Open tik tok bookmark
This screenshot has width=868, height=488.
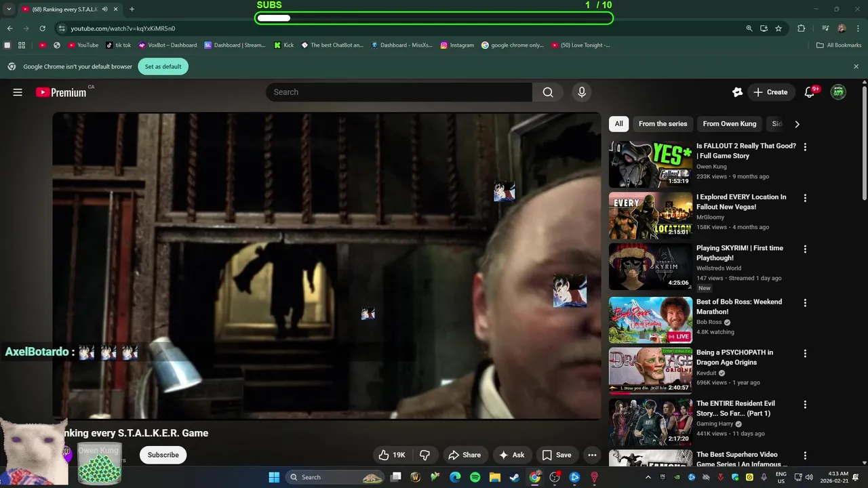click(x=119, y=45)
